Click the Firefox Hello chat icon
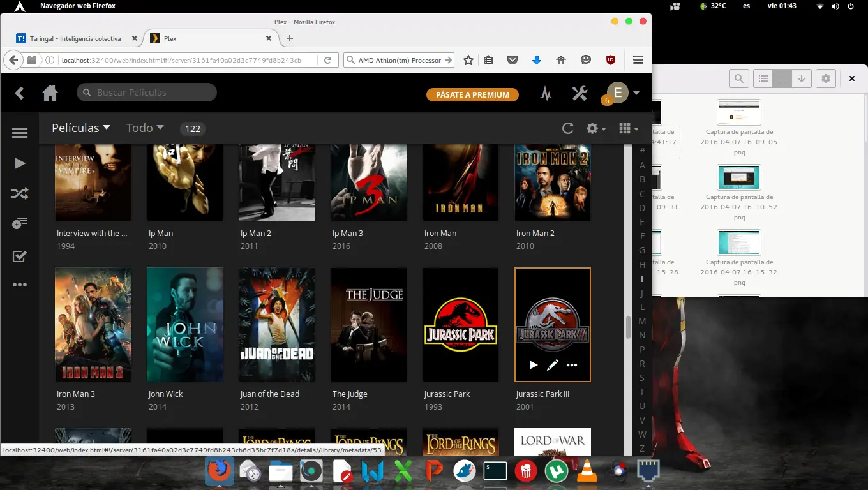 pyautogui.click(x=586, y=60)
